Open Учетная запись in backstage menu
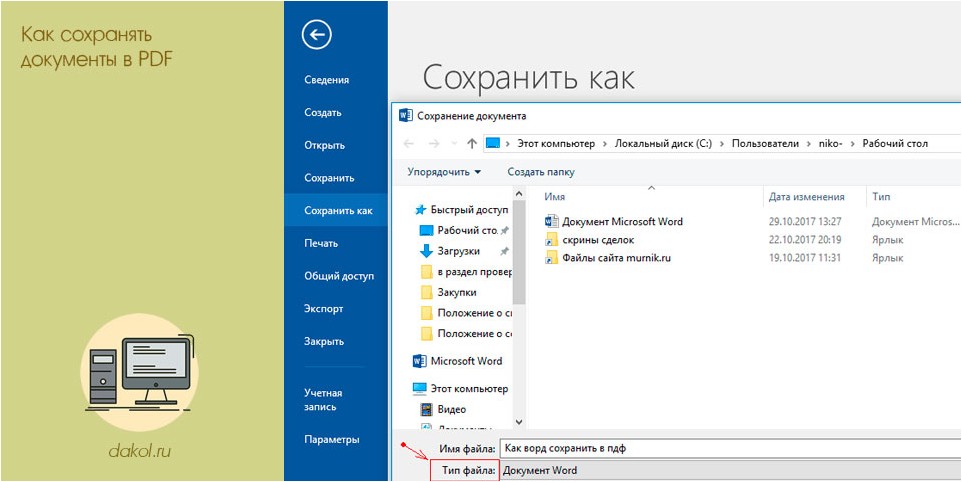The width and height of the screenshot is (962, 482). click(323, 400)
